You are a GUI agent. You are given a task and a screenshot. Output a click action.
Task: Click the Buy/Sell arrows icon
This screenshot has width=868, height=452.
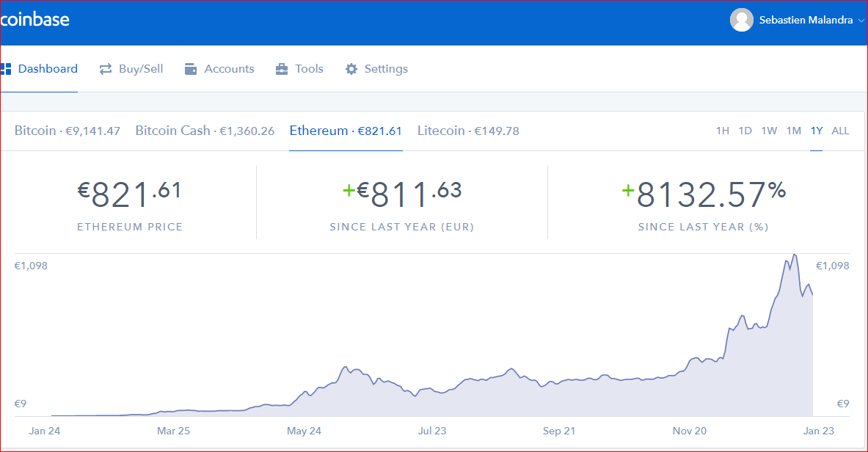pos(106,69)
